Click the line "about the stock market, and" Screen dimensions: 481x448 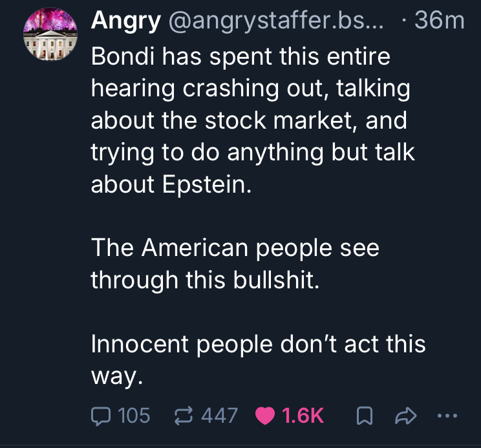[249, 120]
